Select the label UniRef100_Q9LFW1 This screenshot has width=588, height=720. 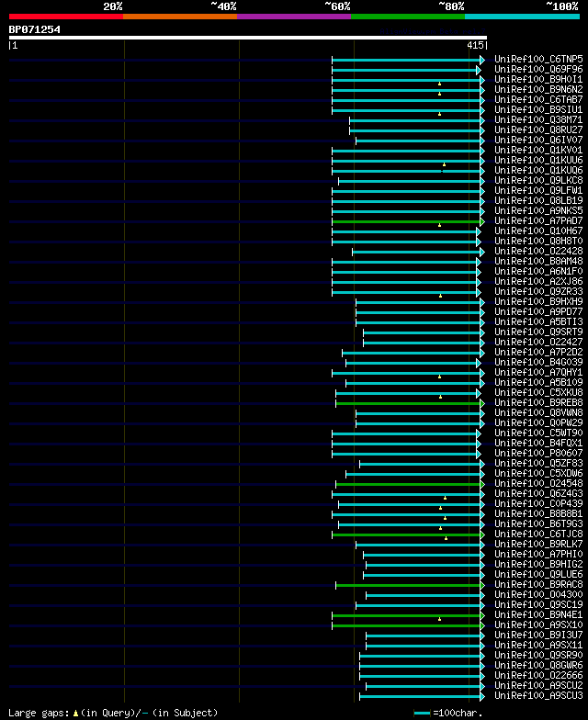click(x=538, y=191)
